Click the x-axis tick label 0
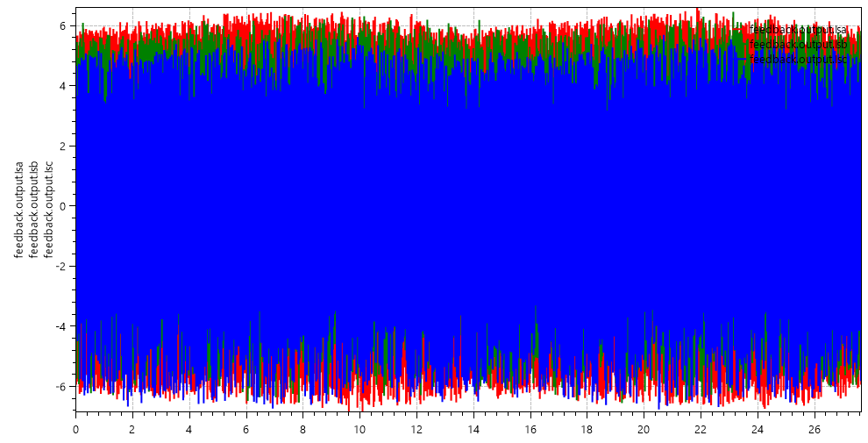 75,429
